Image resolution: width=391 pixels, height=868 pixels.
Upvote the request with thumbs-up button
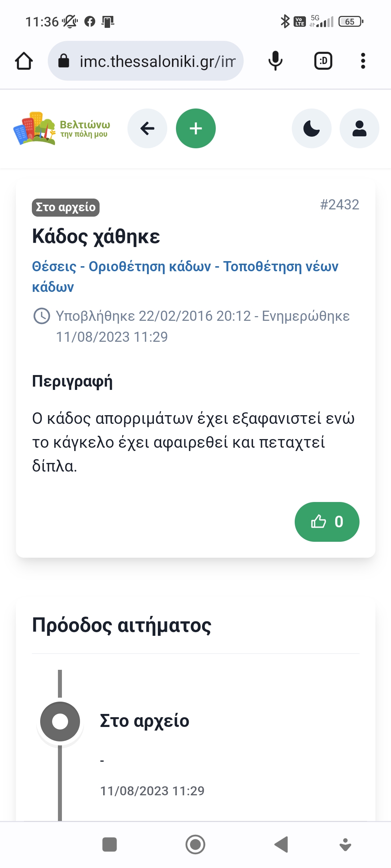click(327, 522)
